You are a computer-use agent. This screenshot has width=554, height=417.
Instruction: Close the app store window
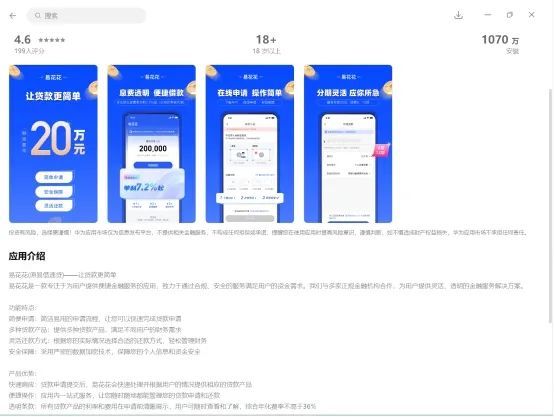tap(531, 15)
